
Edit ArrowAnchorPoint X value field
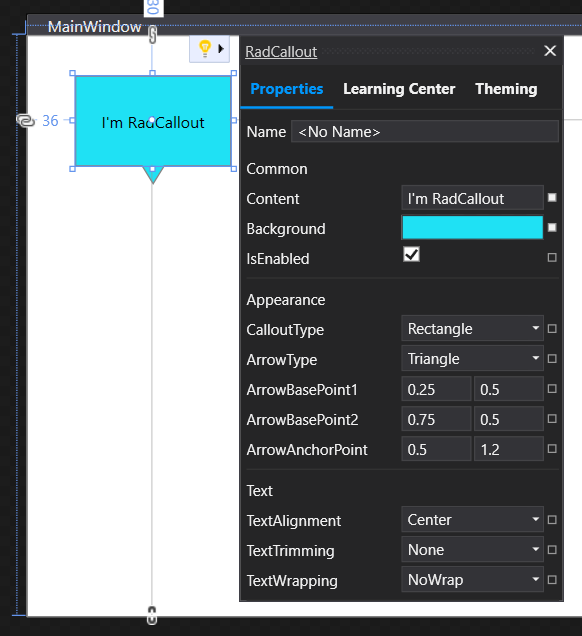[x=436, y=449]
